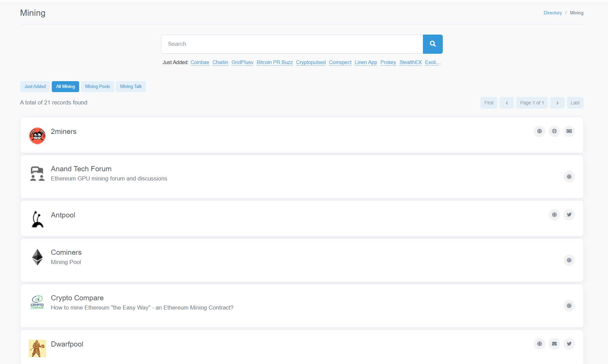This screenshot has width=608, height=364.
Task: Open Coinbae from Just Added list
Action: (x=200, y=62)
